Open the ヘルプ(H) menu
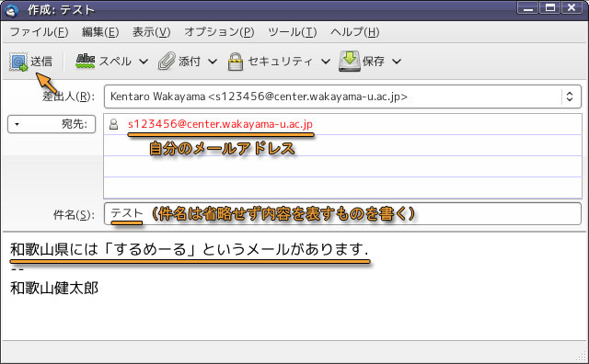 click(354, 32)
